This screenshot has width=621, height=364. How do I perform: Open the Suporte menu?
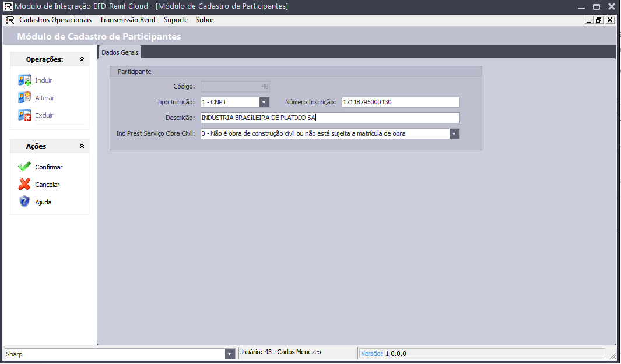pyautogui.click(x=176, y=20)
